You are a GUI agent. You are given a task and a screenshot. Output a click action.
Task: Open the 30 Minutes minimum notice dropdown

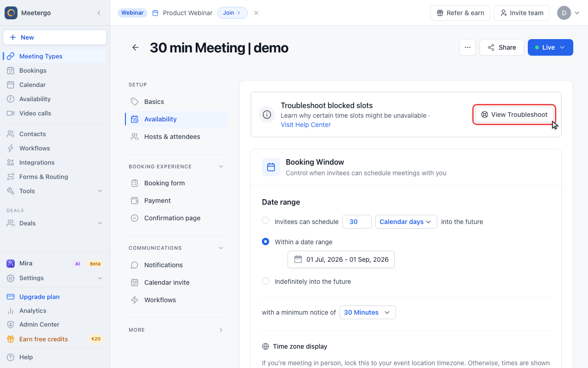click(367, 312)
